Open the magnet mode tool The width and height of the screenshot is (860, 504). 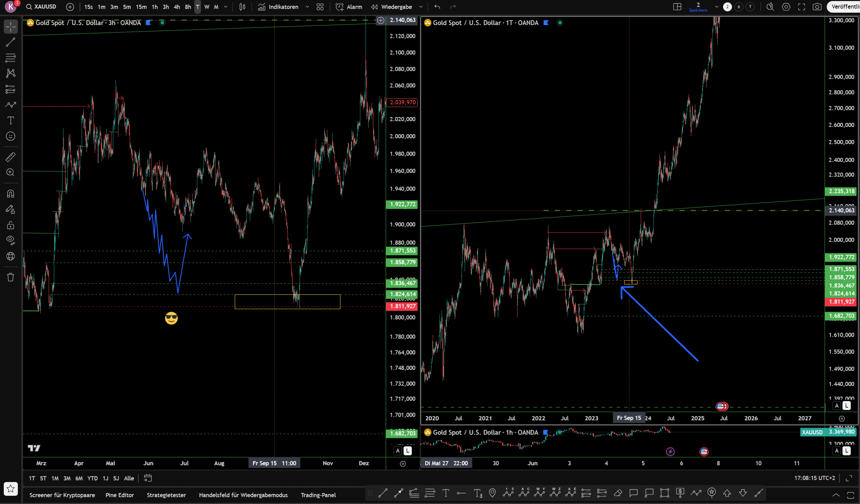10,194
